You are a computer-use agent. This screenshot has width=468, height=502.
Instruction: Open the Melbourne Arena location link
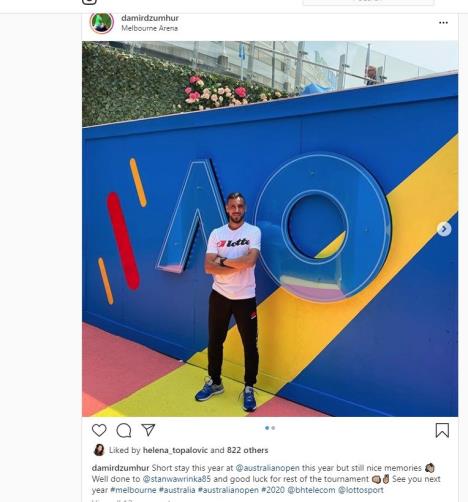149,28
